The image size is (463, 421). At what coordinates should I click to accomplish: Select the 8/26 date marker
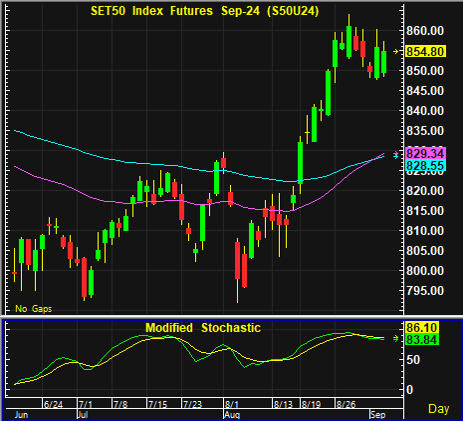click(x=346, y=405)
